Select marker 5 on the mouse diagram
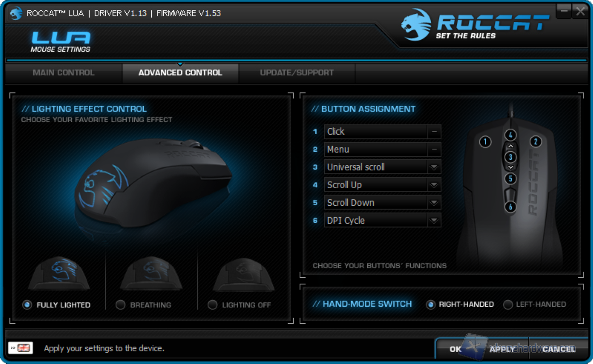593x364 pixels. pos(510,179)
